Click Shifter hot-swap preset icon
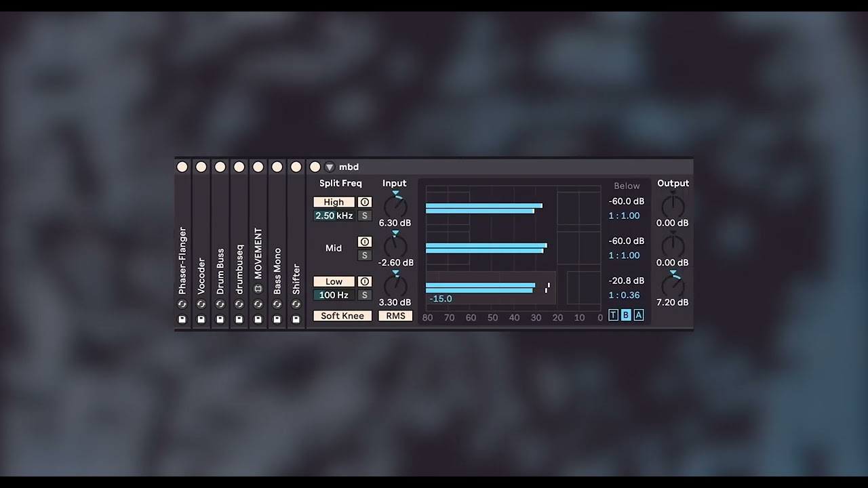Image resolution: width=868 pixels, height=488 pixels. (x=296, y=304)
